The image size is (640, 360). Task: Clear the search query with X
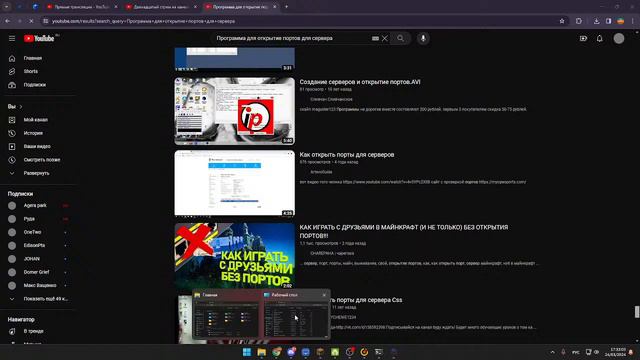tap(385, 38)
